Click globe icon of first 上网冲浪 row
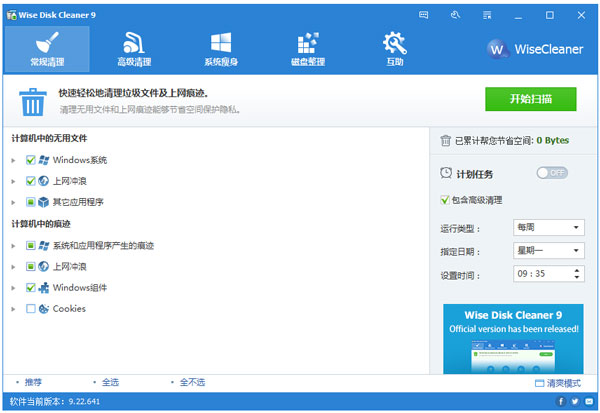600x413 pixels. click(44, 181)
